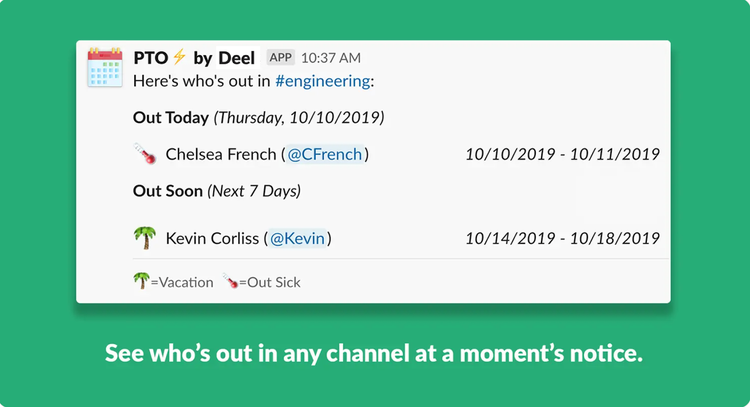This screenshot has height=407, width=750.
Task: Open the @CFrench user mention
Action: point(325,154)
